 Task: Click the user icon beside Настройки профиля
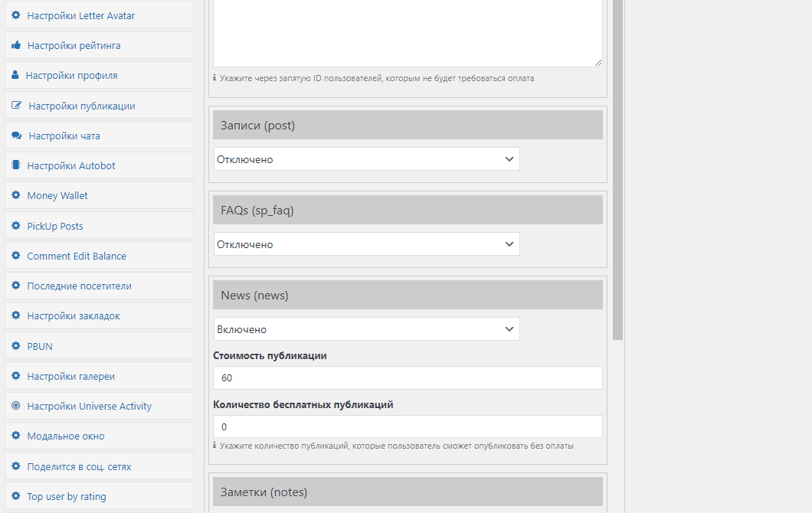[x=15, y=75]
